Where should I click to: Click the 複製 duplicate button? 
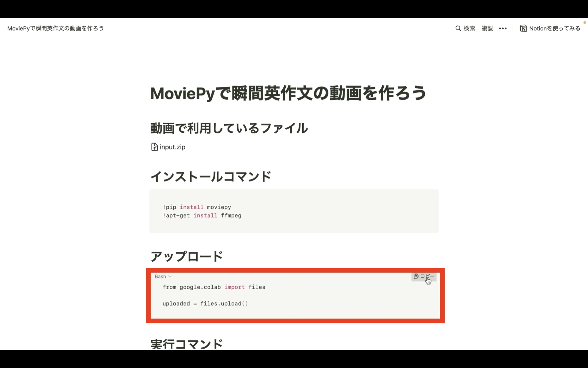tap(487, 28)
